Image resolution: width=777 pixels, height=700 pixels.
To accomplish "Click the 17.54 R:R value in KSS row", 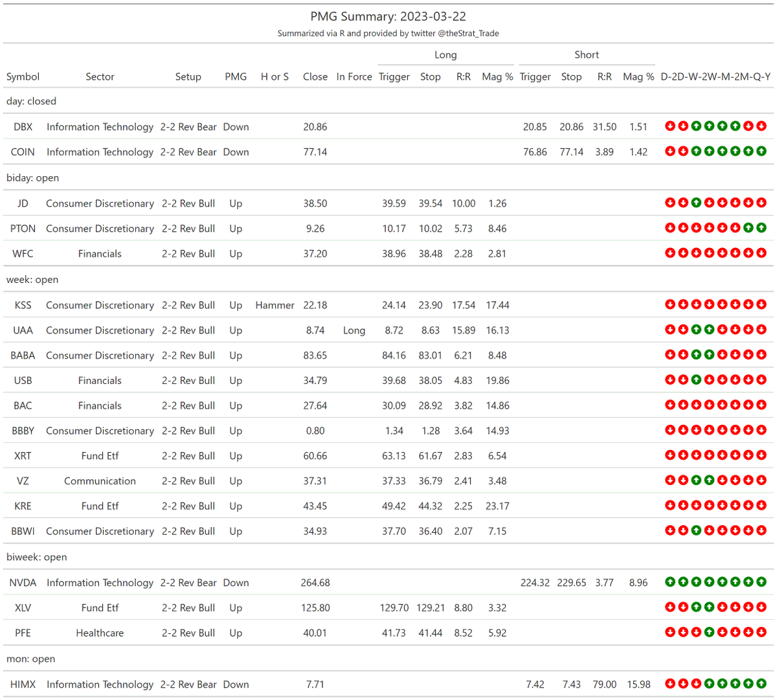I will [464, 305].
